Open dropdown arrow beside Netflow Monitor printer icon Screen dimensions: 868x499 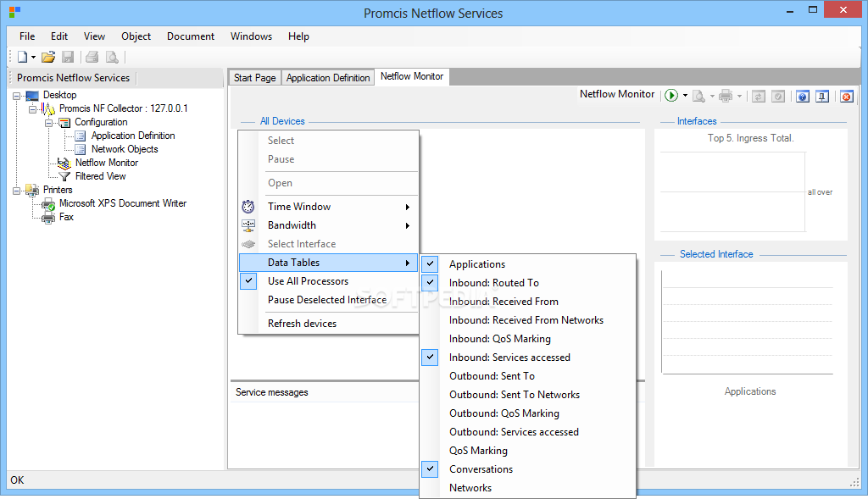tap(739, 97)
